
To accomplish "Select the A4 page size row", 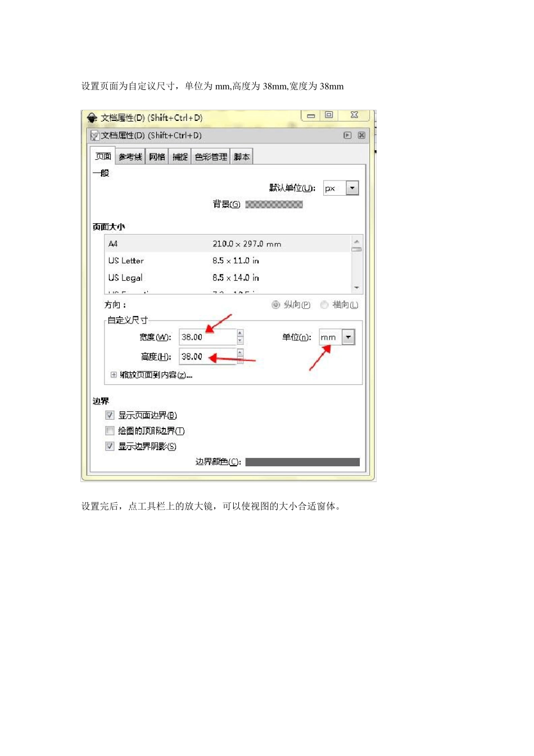I will pyautogui.click(x=228, y=244).
